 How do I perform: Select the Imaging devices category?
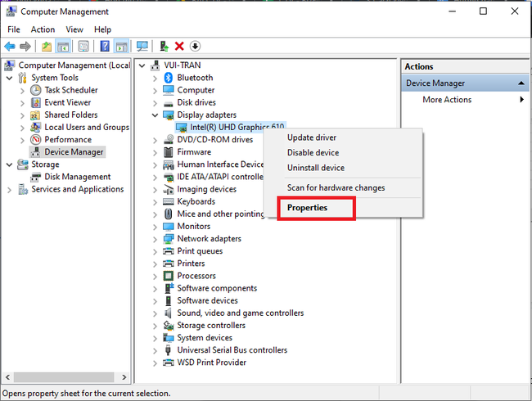(x=206, y=189)
